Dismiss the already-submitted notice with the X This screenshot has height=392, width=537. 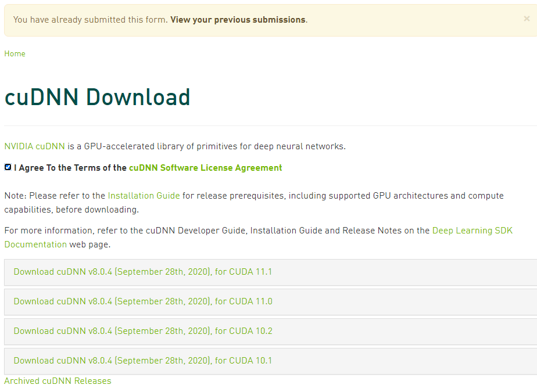click(527, 19)
